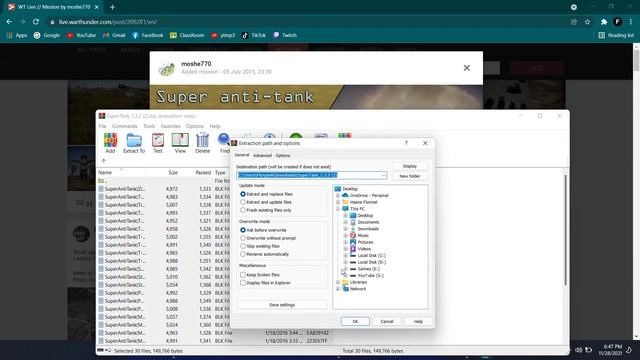Open the Chrome profile avatar
This screenshot has height=360, width=640.
point(618,22)
